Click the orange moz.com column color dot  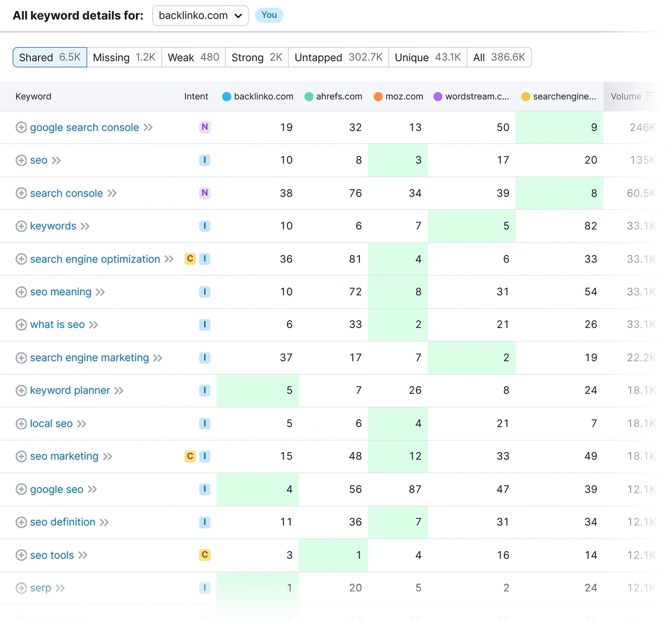click(378, 96)
